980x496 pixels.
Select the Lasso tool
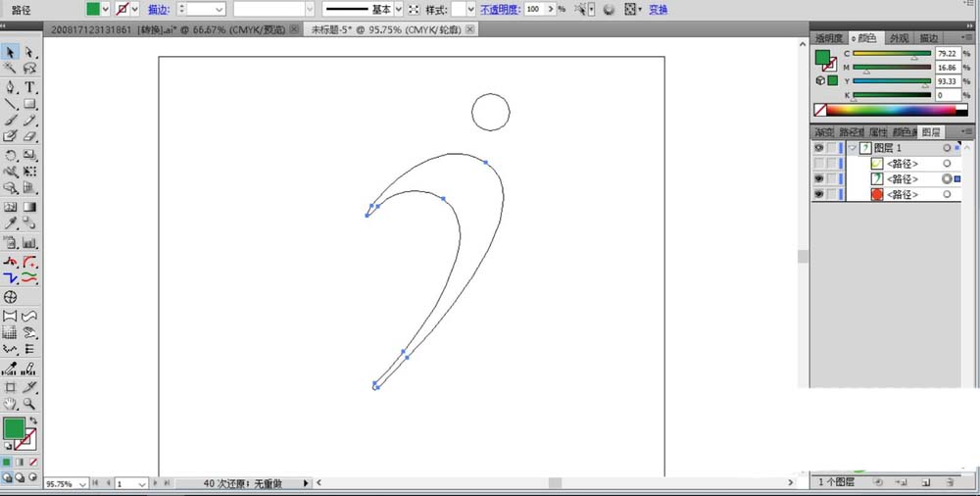(28, 68)
